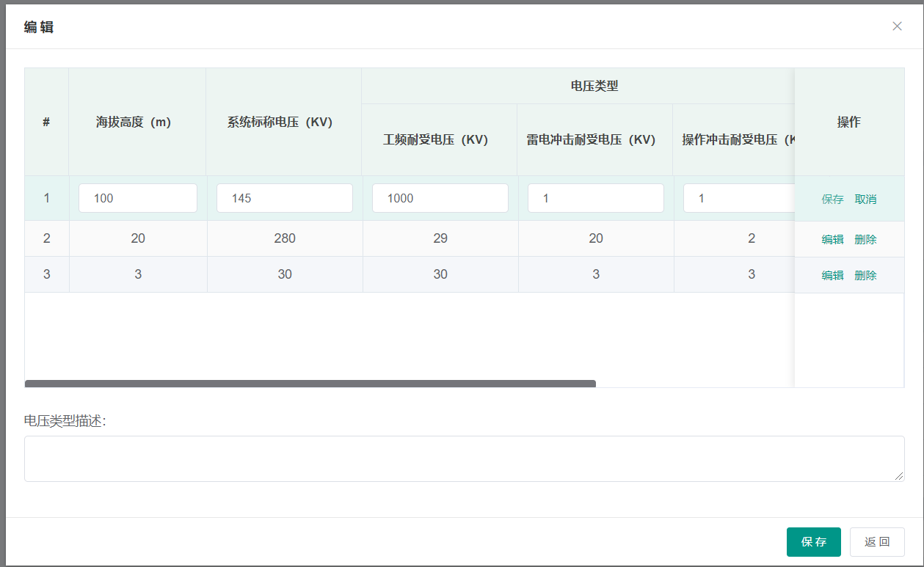Click the # header cell of the table
Screen dimensions: 924x567
point(46,122)
